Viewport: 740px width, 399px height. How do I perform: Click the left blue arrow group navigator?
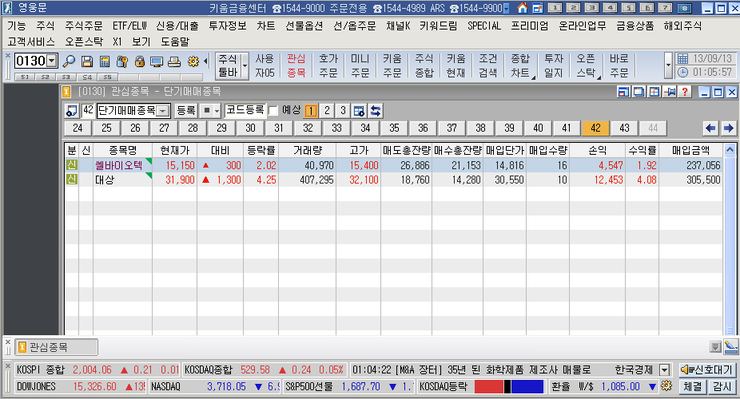click(x=710, y=128)
